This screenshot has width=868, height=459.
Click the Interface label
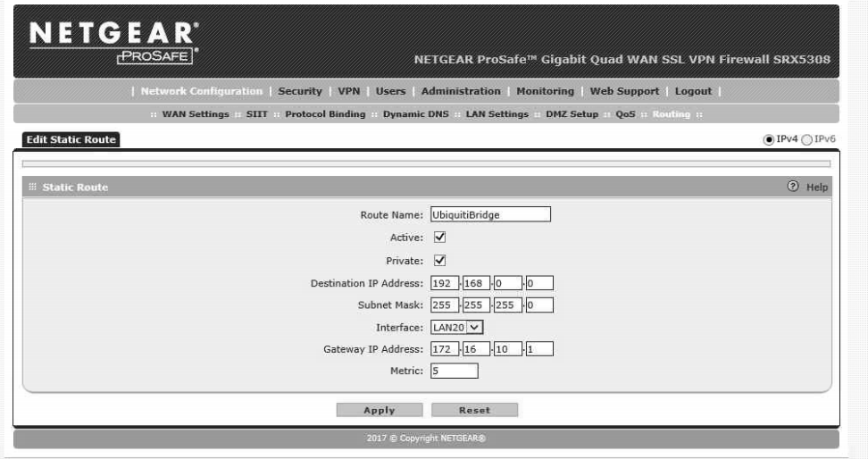pyautogui.click(x=399, y=327)
